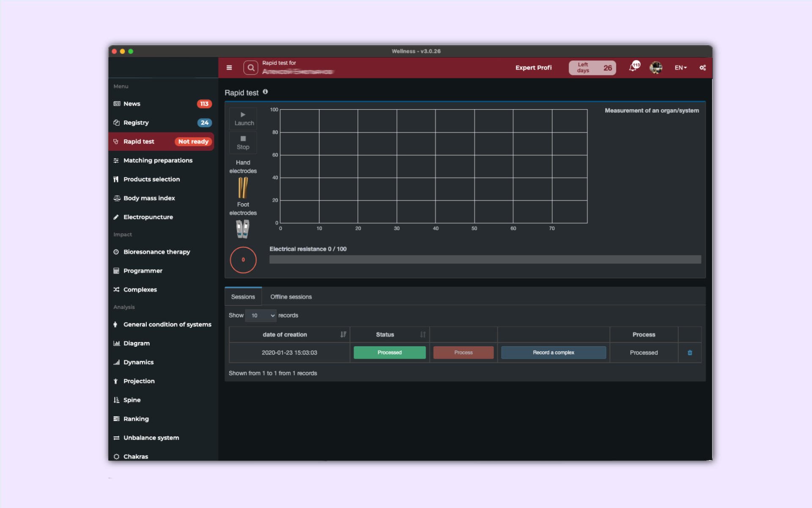Switch to the Offline sessions tab

tap(291, 297)
